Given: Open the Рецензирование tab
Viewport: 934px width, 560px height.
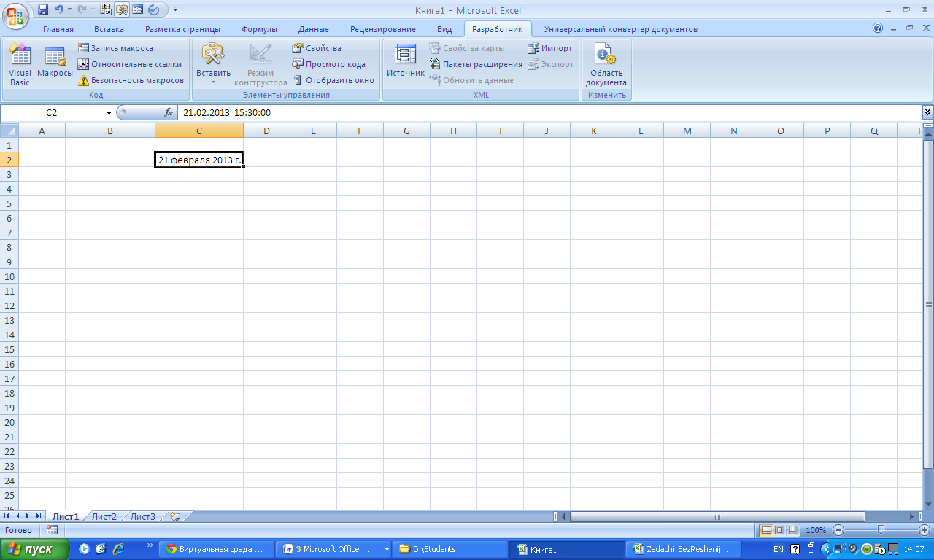Looking at the screenshot, I should 383,29.
